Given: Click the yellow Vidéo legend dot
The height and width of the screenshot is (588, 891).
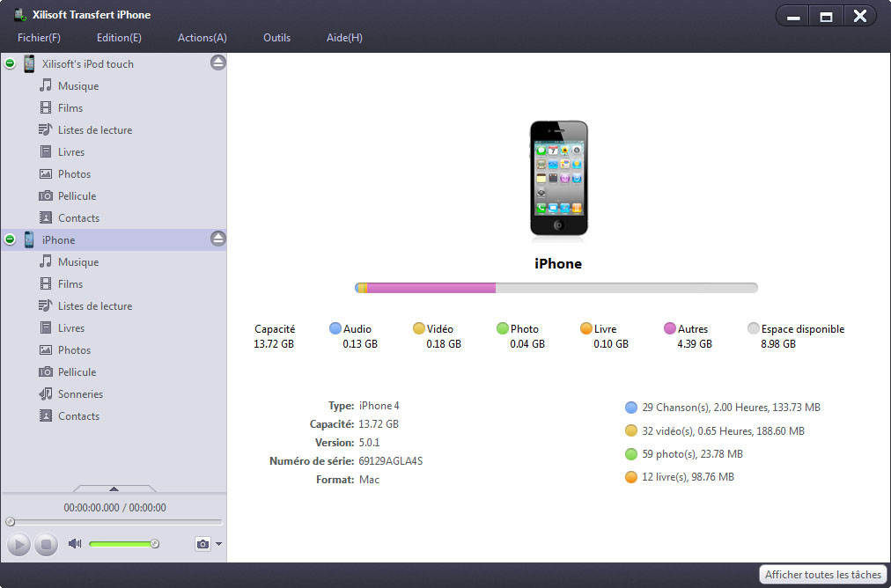Looking at the screenshot, I should coord(419,328).
